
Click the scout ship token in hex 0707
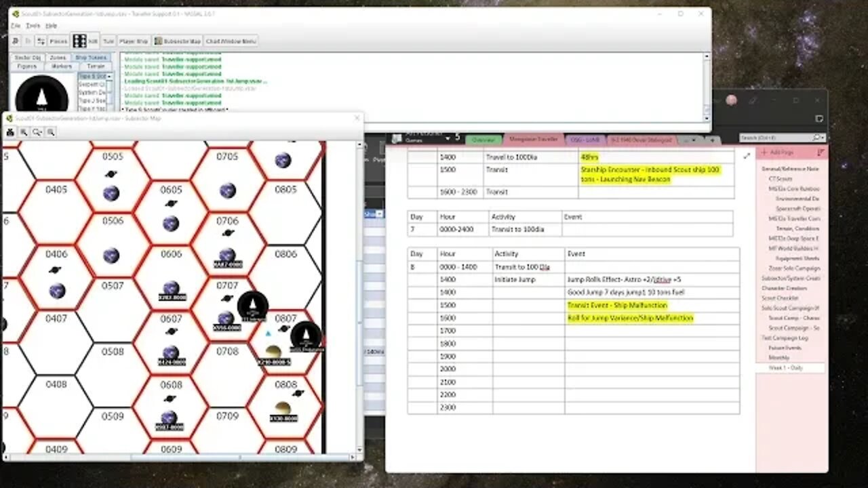click(252, 306)
